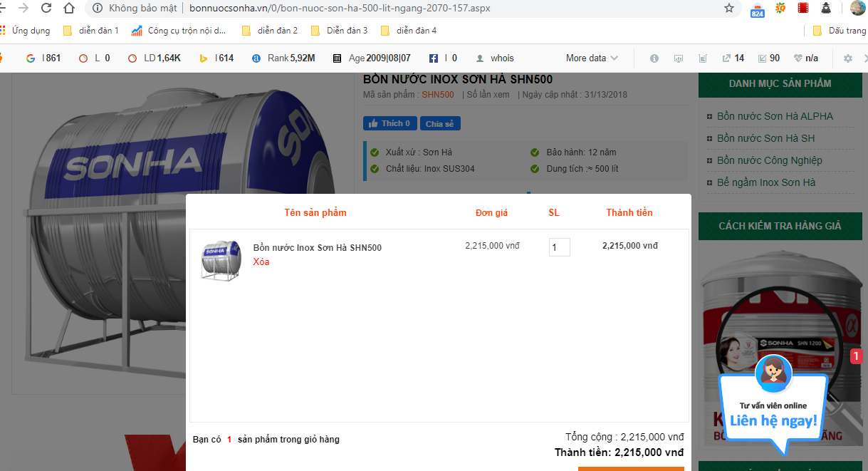The image size is (868, 471).
Task: Click the Facebook 'Chia sẻ' share button
Action: [440, 123]
